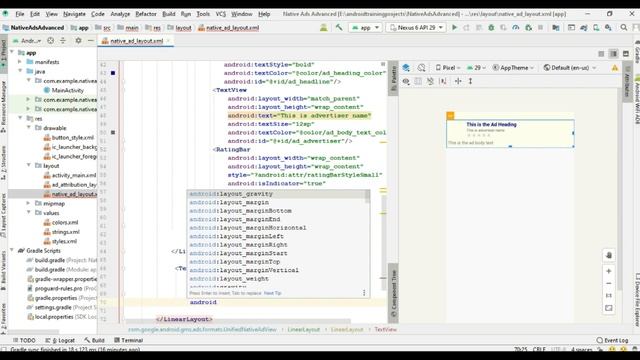Open colors.xml in project tree
Image resolution: width=640 pixels, height=360 pixels.
pyautogui.click(x=65, y=222)
